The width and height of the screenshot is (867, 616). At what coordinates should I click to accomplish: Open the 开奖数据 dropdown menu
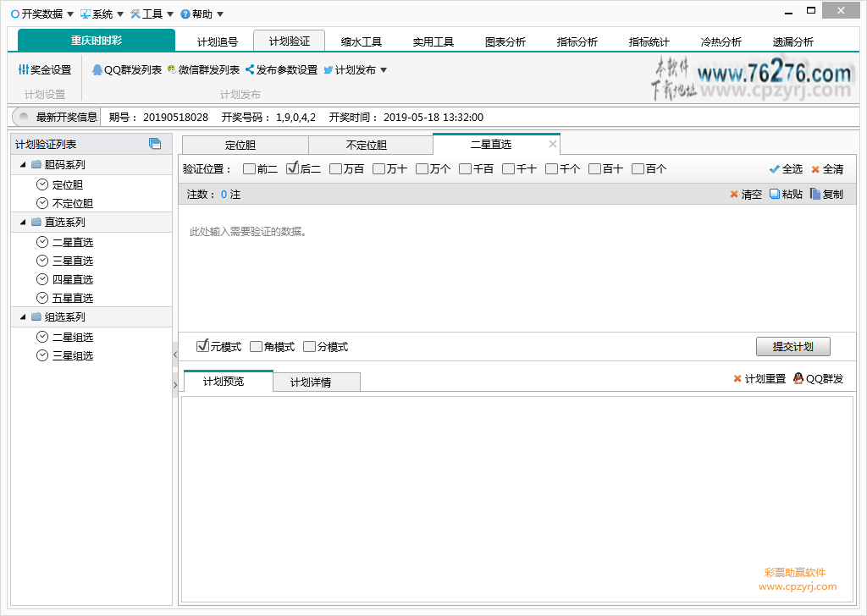coord(42,14)
